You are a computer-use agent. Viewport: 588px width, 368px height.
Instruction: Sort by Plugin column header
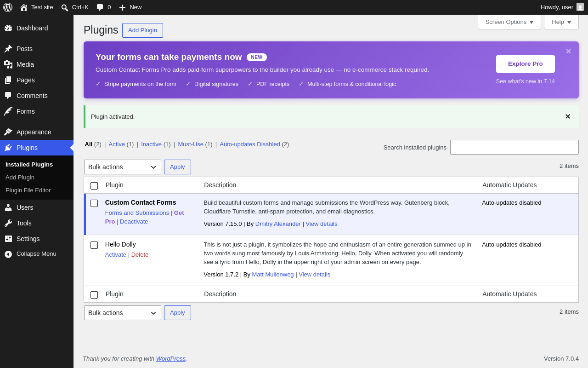114,185
